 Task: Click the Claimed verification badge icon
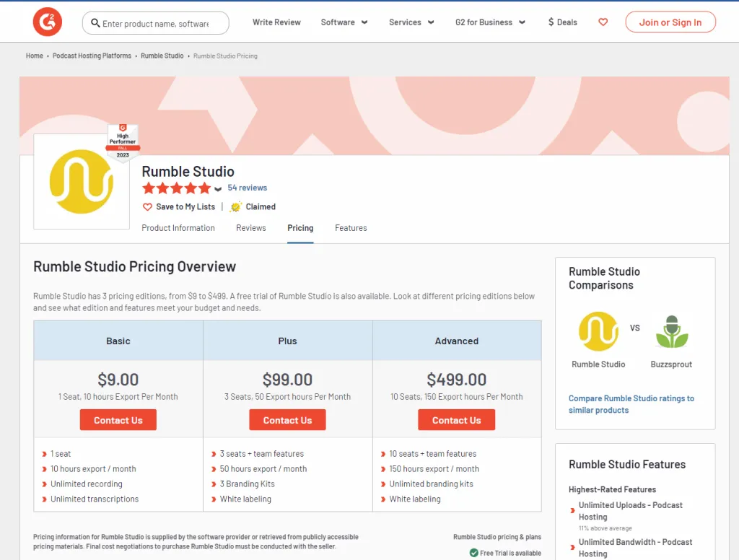[x=236, y=206]
